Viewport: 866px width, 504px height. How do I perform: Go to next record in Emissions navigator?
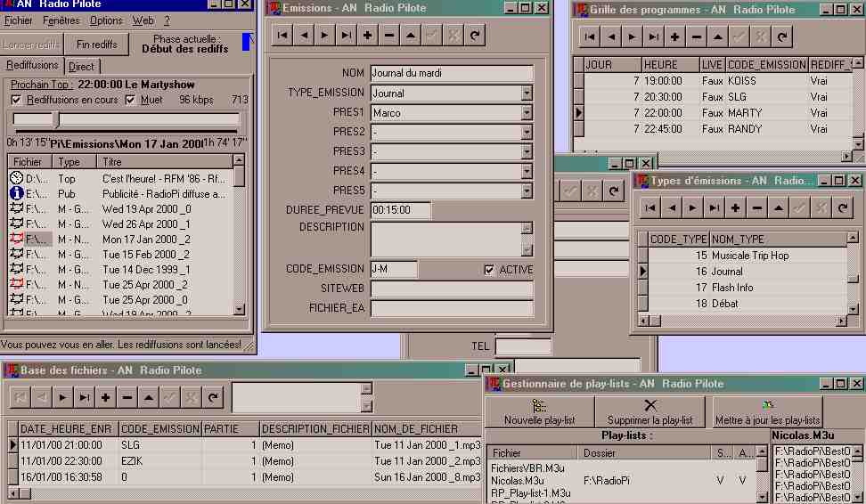click(x=324, y=36)
